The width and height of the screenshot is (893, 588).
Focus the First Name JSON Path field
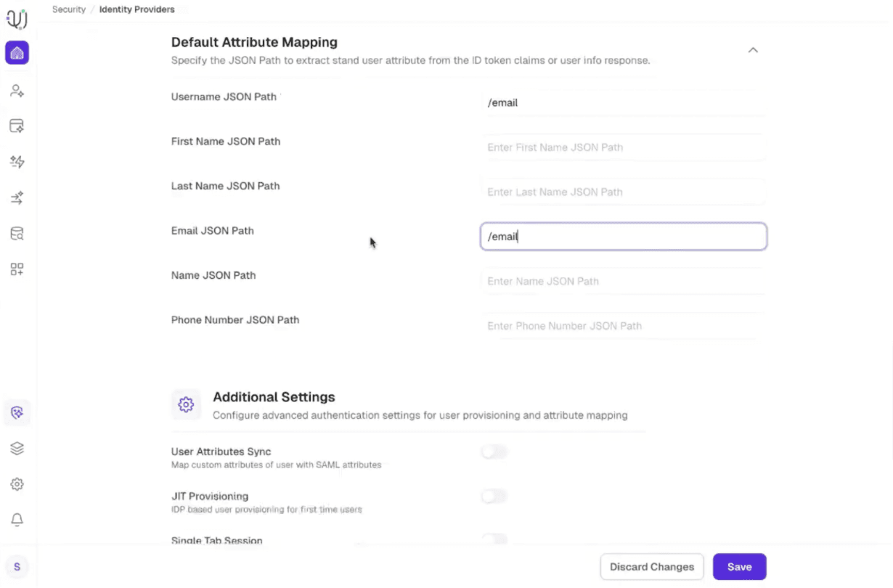tap(623, 147)
